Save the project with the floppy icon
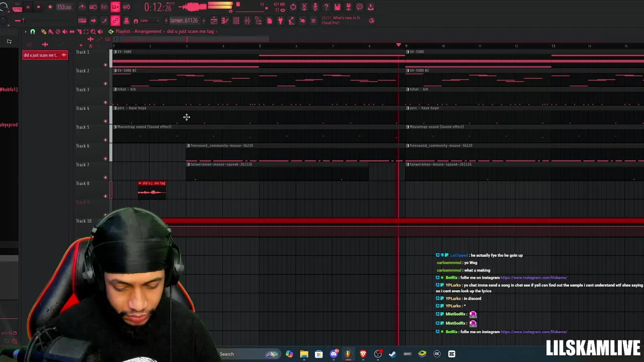 click(x=337, y=7)
